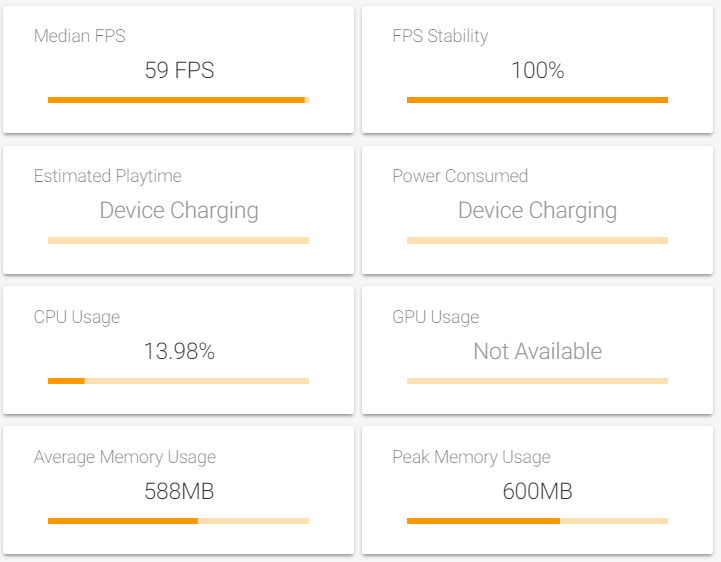Click the Peak Memory Usage progress bar
721x562 pixels.
537,521
